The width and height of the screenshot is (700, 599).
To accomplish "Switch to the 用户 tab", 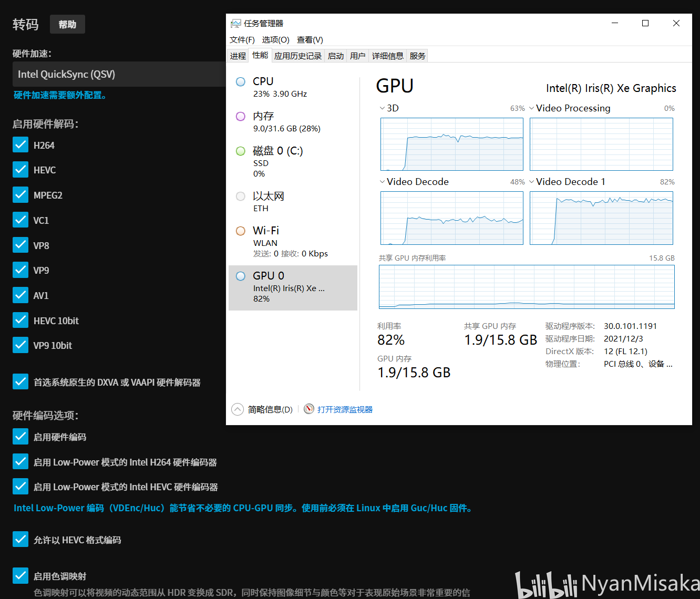I will click(x=358, y=56).
